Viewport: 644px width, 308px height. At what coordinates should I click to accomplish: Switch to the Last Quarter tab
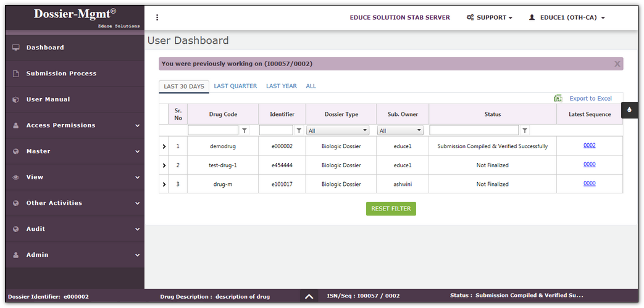tap(235, 86)
